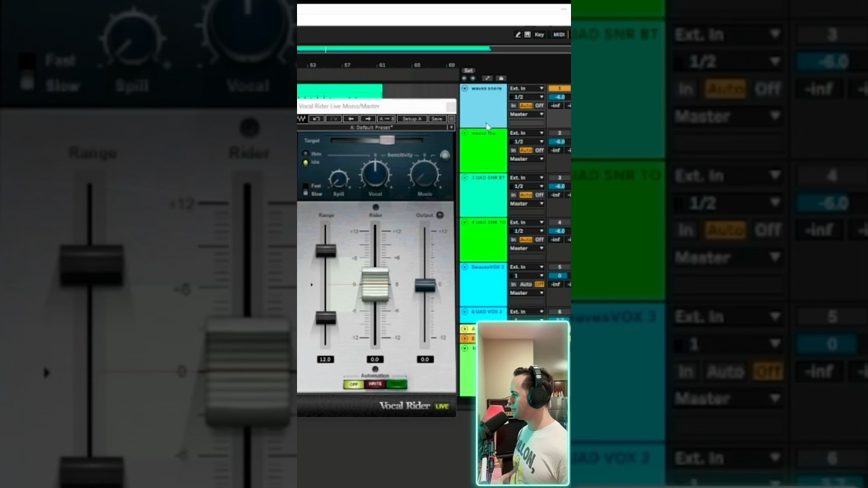The image size is (868, 488).
Task: Set Automation mode to OFF
Action: click(353, 384)
